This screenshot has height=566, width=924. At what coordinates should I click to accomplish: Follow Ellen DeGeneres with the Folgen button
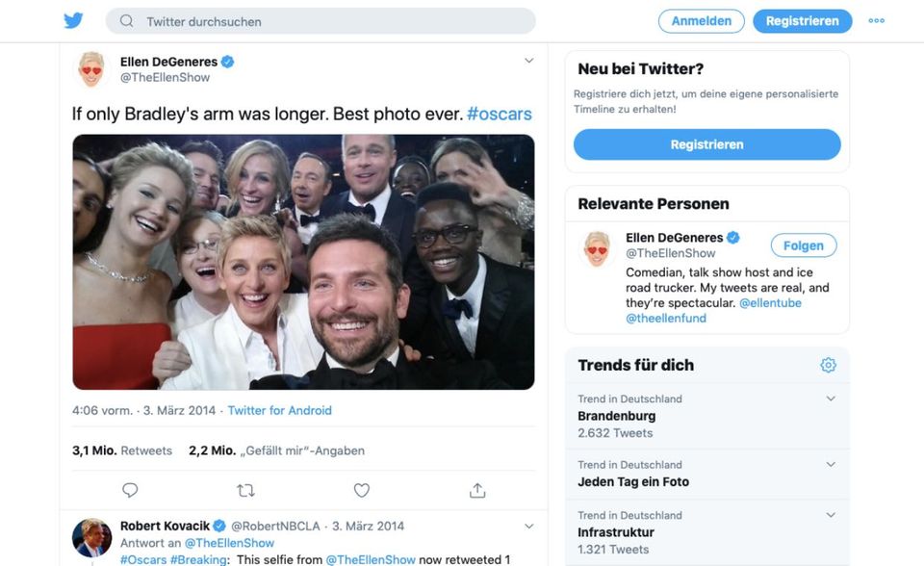pyautogui.click(x=803, y=245)
